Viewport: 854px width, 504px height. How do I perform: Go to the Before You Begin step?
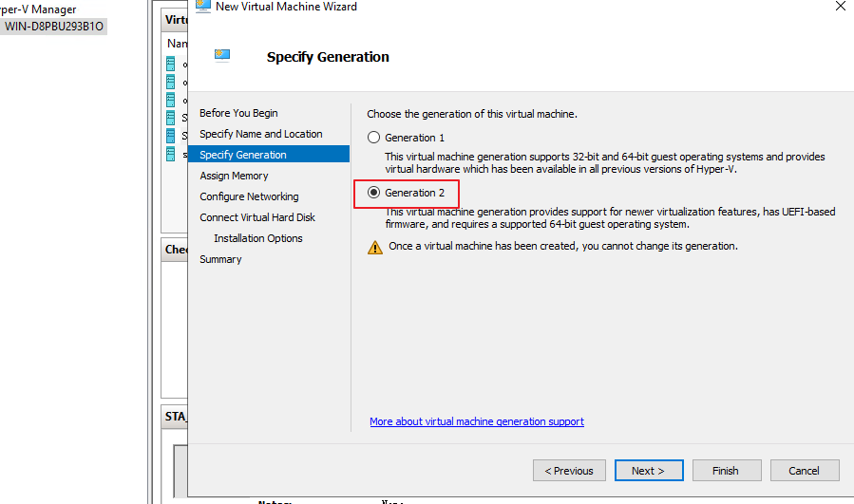pyautogui.click(x=238, y=113)
